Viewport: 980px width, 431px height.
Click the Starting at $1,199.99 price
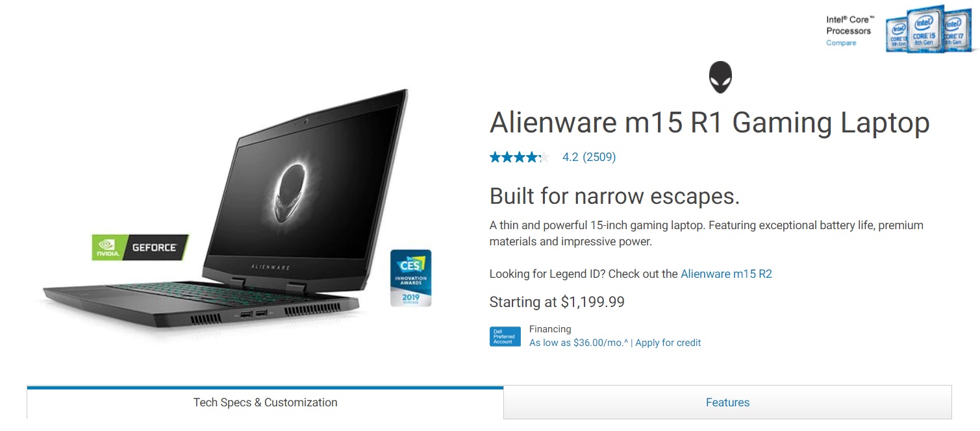click(x=557, y=302)
